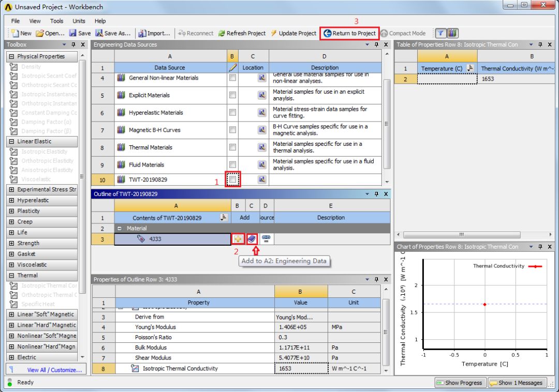
Task: Click the sort icon in Temperature column header
Action: (x=470, y=68)
